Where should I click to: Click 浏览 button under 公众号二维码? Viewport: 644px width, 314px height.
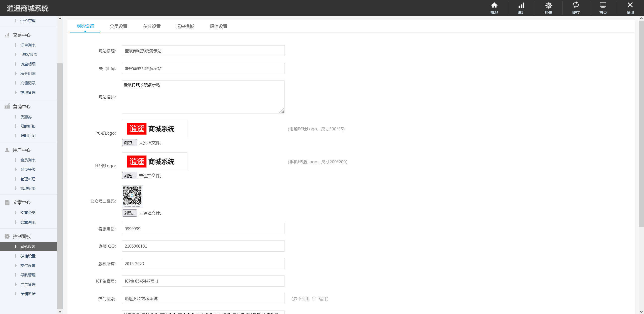[x=130, y=213]
